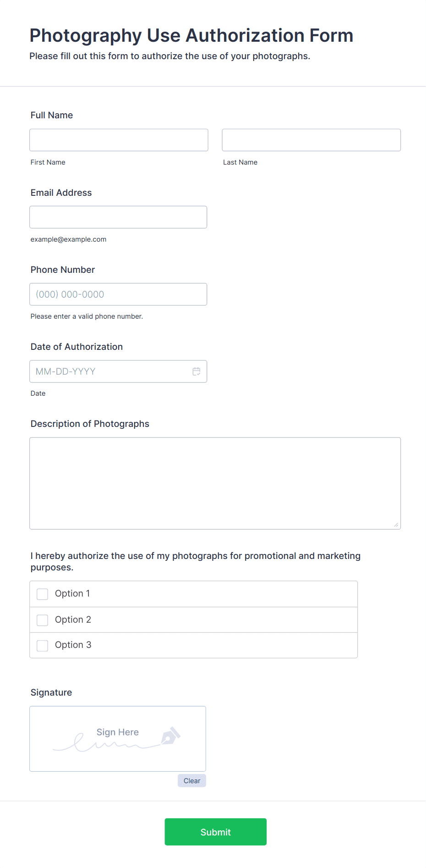This screenshot has height=868, width=426.
Task: Select the Option 1 label text
Action: click(x=72, y=593)
